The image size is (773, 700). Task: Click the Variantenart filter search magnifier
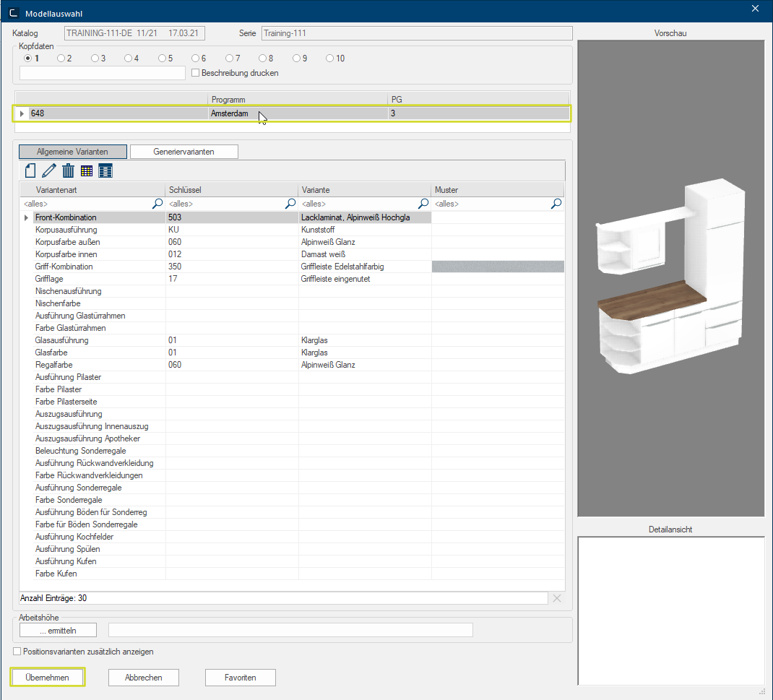click(157, 204)
